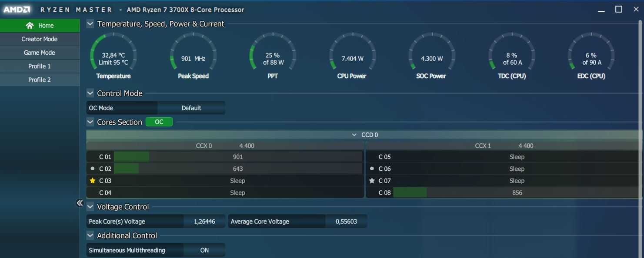The height and width of the screenshot is (258, 644).
Task: Collapse the Temperature, Speed, Power & Current section
Action: [x=90, y=24]
